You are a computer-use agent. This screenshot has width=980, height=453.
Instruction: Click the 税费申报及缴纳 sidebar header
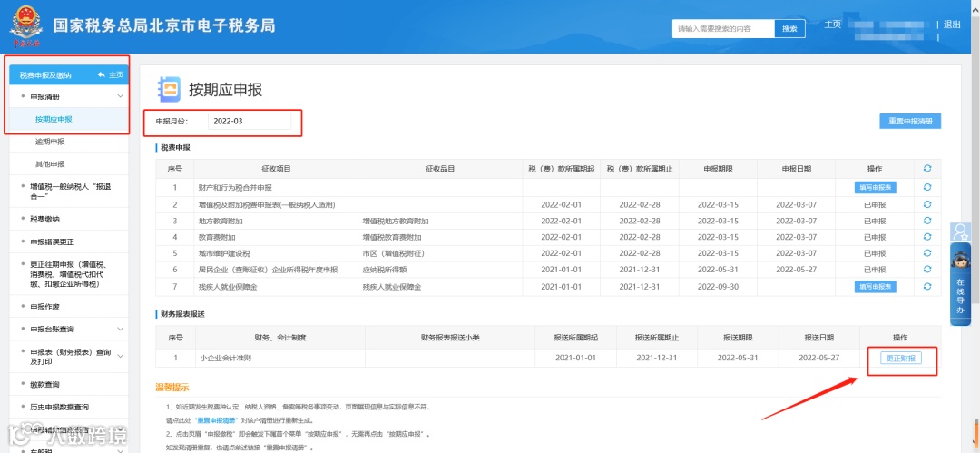45,75
